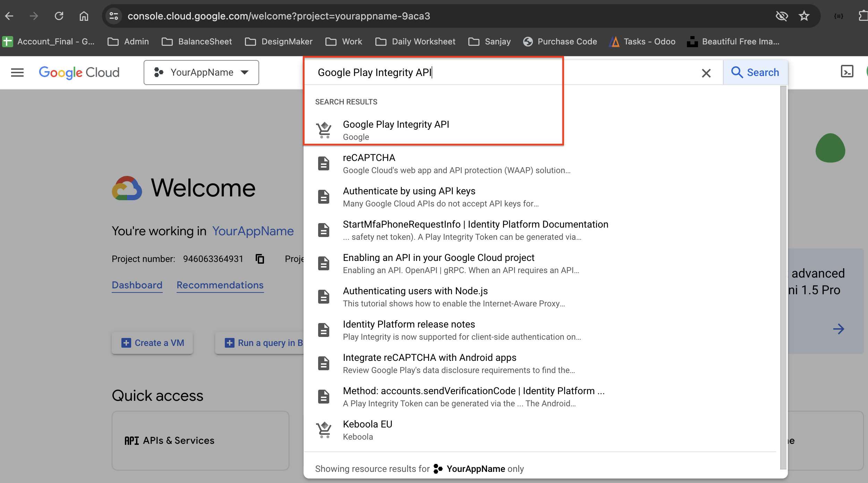Image resolution: width=868 pixels, height=483 pixels.
Task: Expand the BalanceSheet bookmark folder
Action: (197, 42)
